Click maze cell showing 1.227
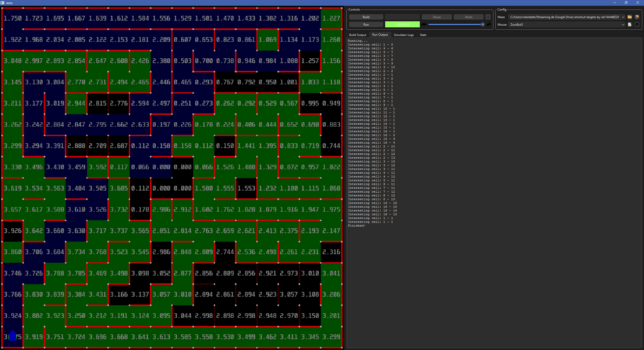The width and height of the screenshot is (644, 350). click(331, 19)
